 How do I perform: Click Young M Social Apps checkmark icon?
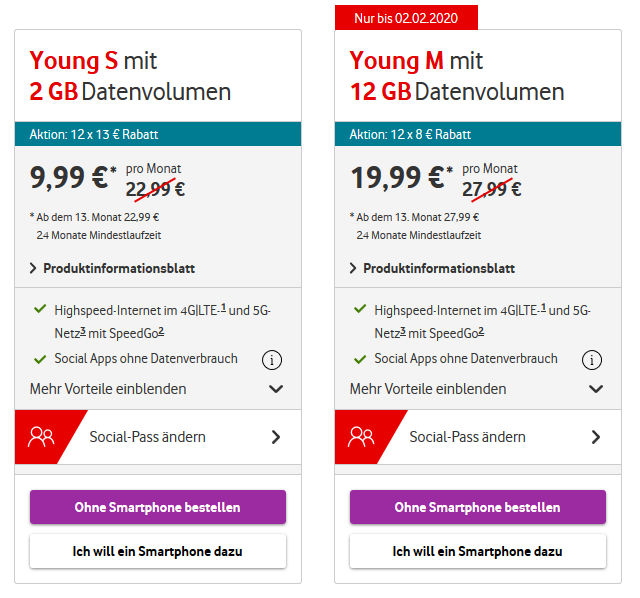click(360, 358)
